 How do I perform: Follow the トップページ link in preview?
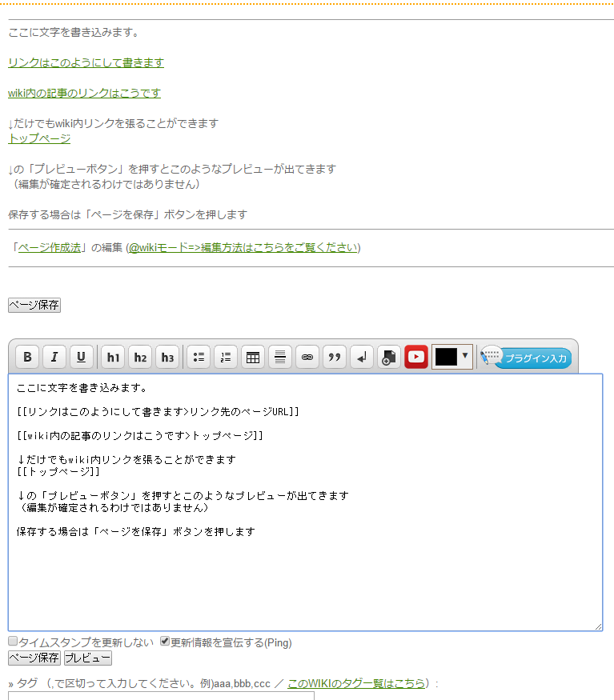pyautogui.click(x=39, y=139)
